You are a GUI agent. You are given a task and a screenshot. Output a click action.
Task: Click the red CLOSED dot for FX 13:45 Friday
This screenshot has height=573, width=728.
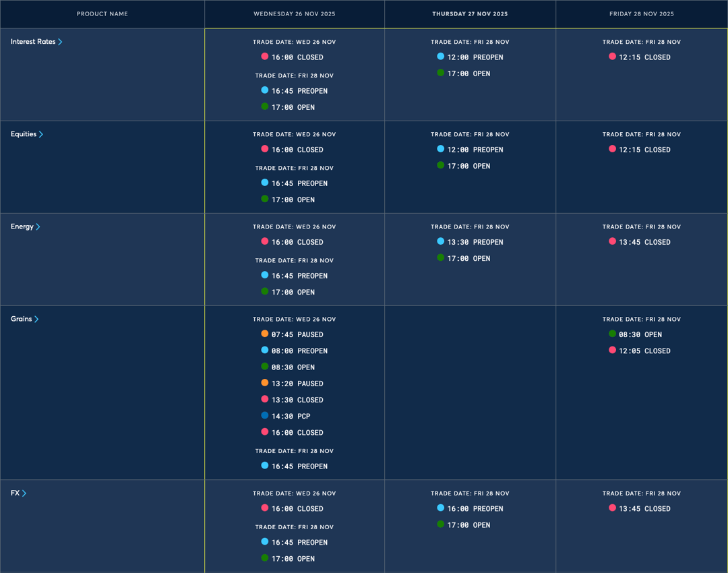tap(613, 508)
